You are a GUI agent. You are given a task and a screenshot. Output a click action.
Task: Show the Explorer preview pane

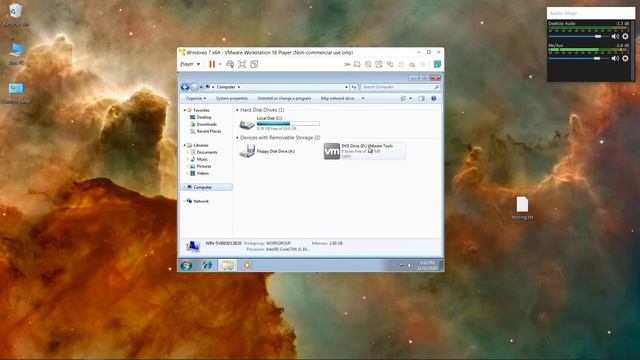click(422, 98)
